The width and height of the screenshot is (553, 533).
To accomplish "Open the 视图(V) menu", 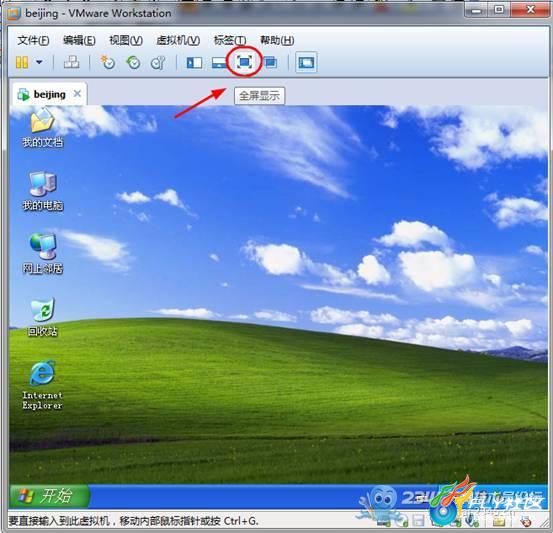I will point(126,40).
